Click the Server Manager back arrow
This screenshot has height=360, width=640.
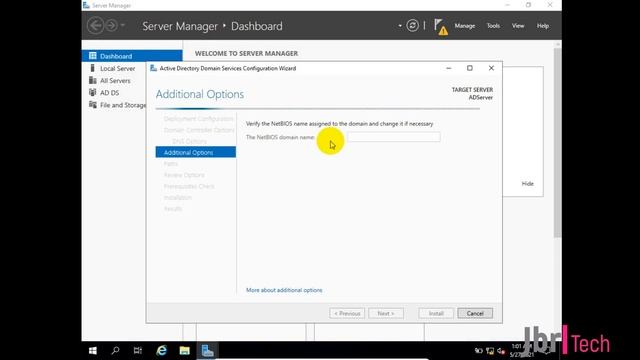pyautogui.click(x=96, y=26)
